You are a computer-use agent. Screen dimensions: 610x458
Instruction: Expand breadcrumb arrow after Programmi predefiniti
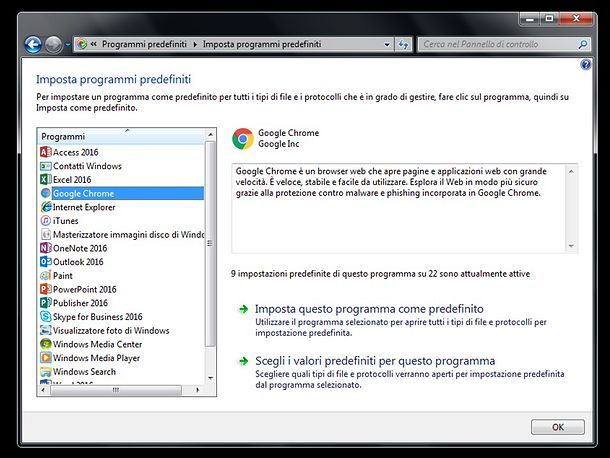pos(195,44)
